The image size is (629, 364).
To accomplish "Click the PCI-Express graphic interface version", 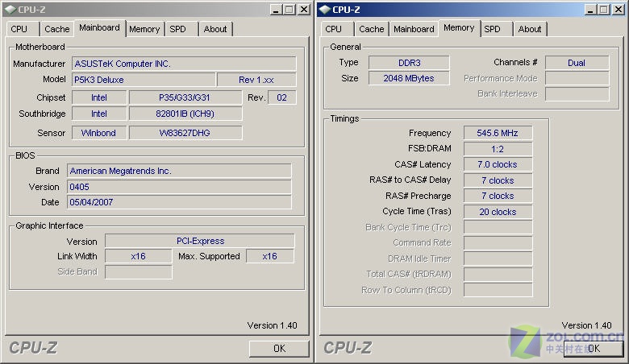I will (x=200, y=241).
